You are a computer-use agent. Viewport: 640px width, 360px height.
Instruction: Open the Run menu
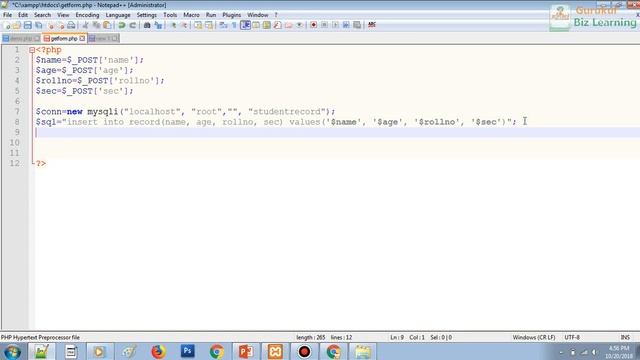click(x=211, y=15)
